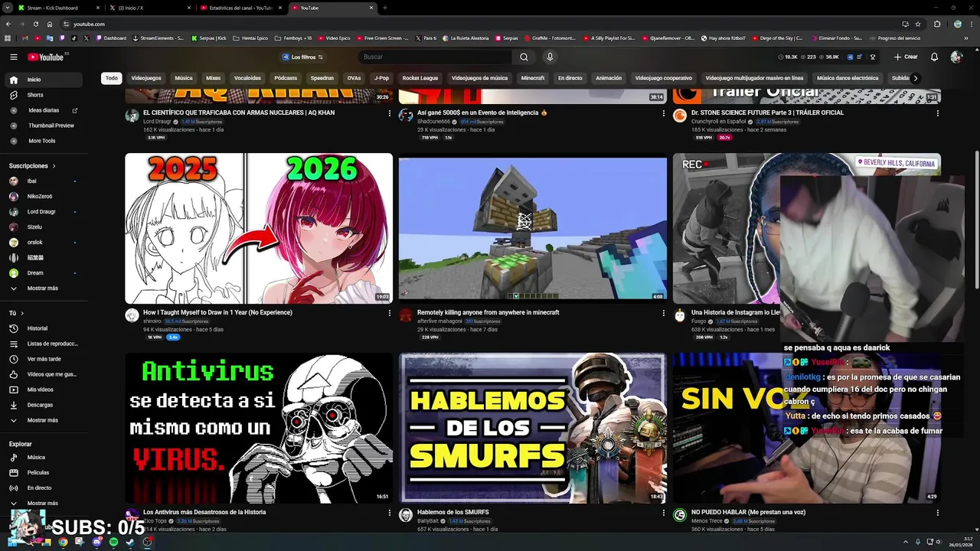Expand the Suscripciones section
The width and height of the screenshot is (980, 551).
tap(32, 165)
